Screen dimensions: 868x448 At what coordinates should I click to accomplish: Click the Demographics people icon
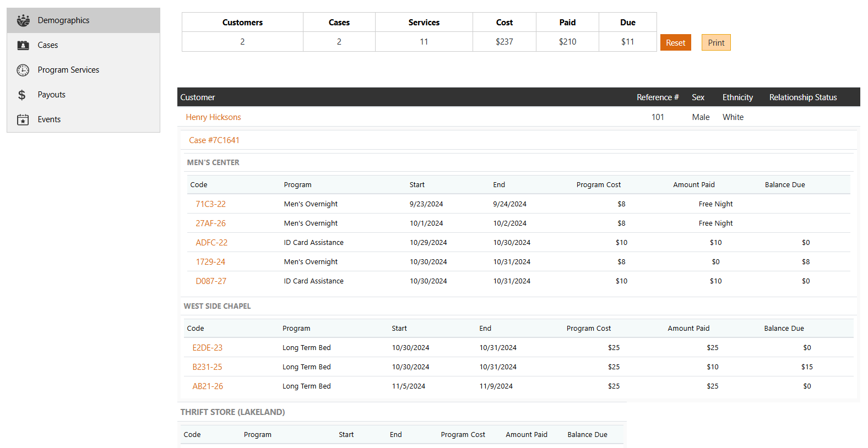click(23, 20)
